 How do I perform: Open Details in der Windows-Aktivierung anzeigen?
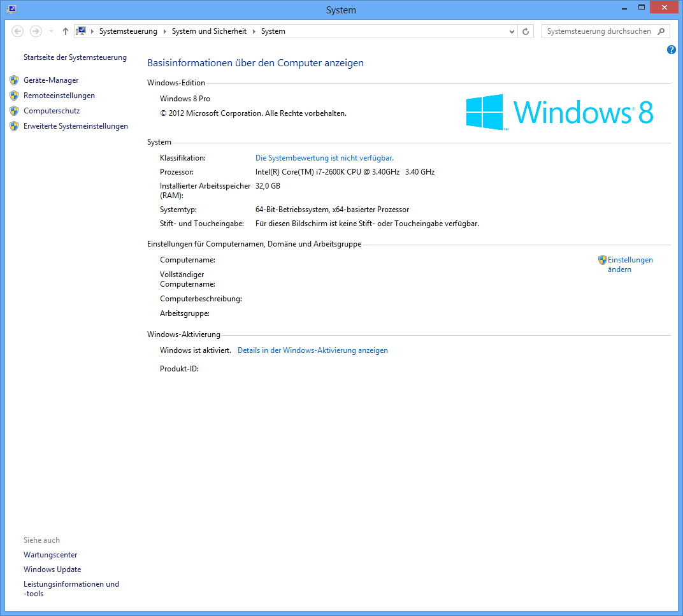[x=313, y=350]
